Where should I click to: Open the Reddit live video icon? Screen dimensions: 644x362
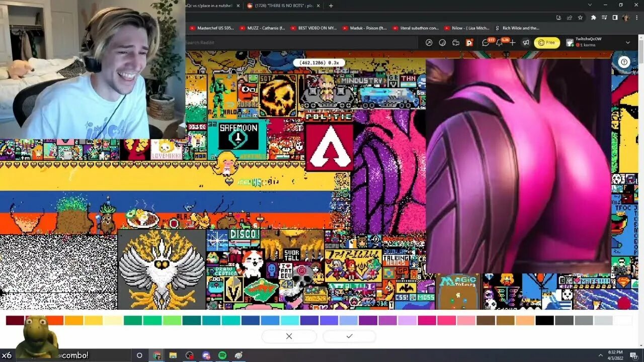[x=456, y=43]
